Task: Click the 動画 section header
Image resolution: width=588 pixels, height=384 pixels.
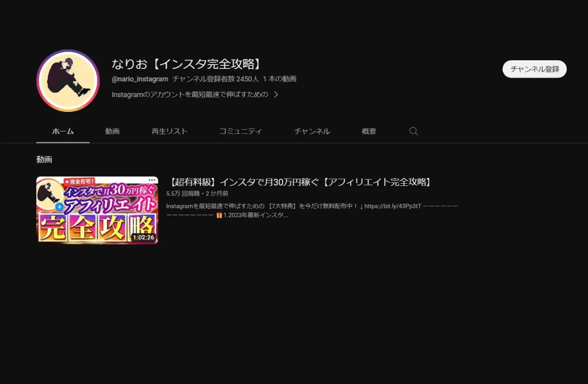Action: point(44,159)
